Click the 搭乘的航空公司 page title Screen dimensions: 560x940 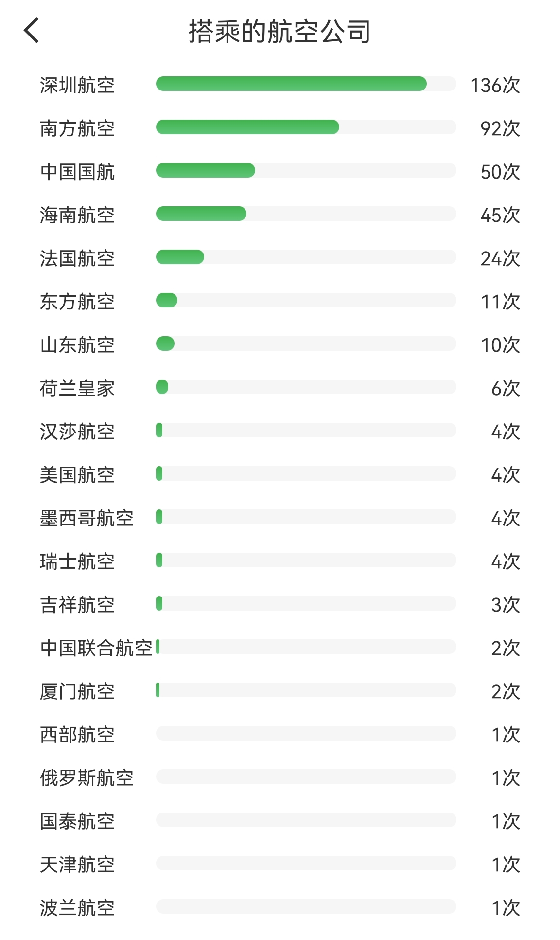click(x=280, y=32)
